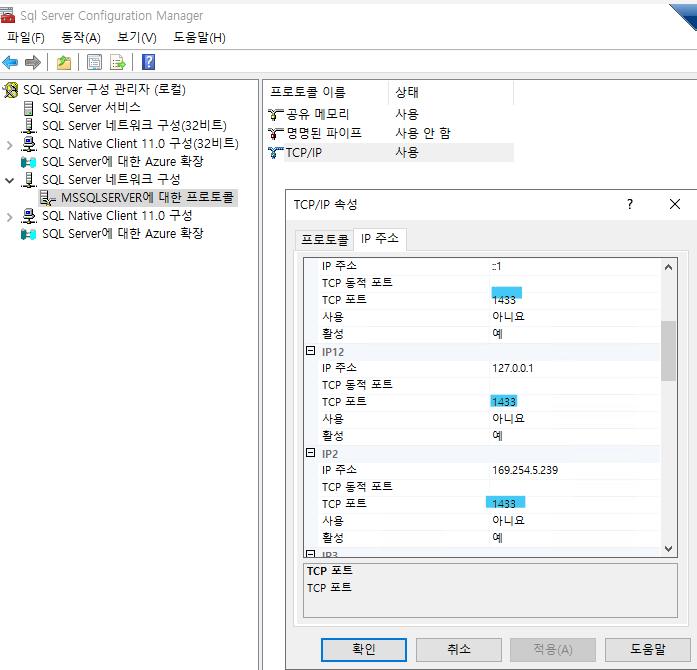Image resolution: width=697 pixels, height=670 pixels.
Task: Click the Export list toolbar icon
Action: click(118, 62)
